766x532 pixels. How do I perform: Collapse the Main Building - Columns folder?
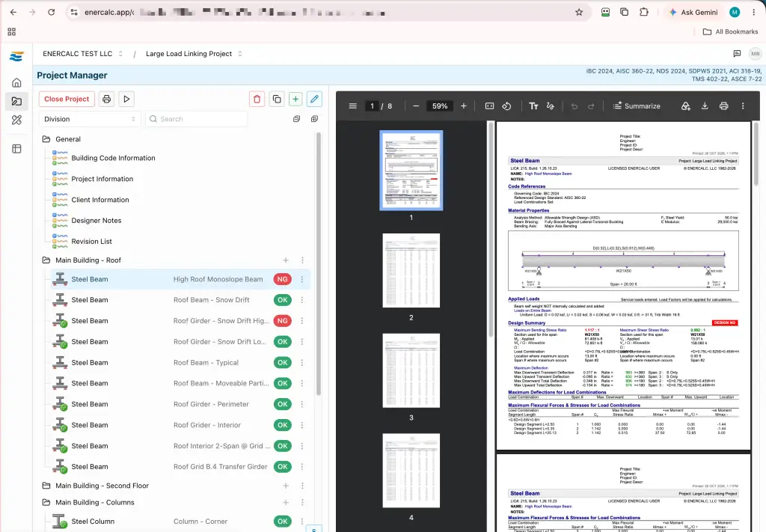46,502
